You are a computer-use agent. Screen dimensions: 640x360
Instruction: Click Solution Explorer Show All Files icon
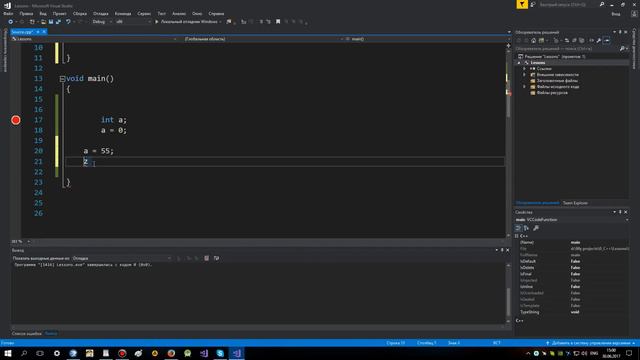[x=582, y=40]
